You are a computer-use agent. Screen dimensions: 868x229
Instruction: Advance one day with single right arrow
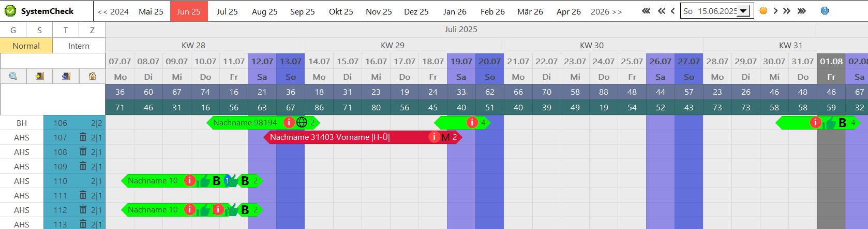point(775,11)
